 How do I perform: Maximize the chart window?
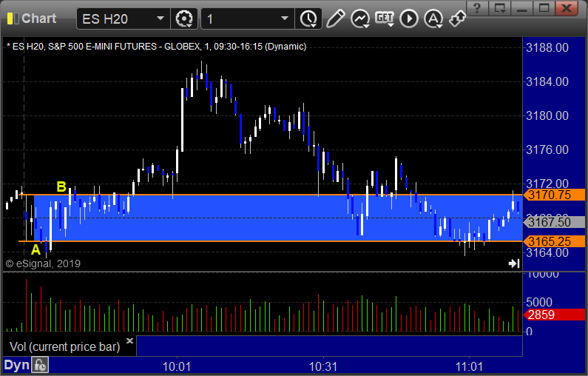pos(544,8)
